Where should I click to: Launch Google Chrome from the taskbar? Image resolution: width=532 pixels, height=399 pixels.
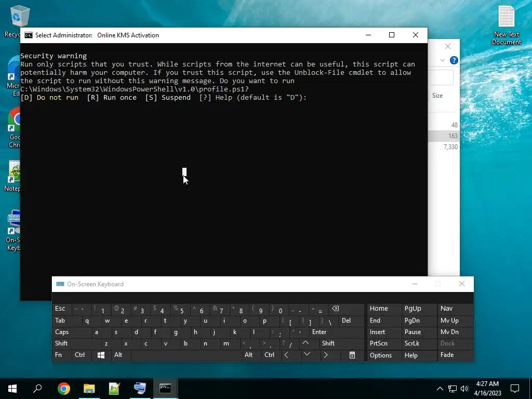(64, 389)
